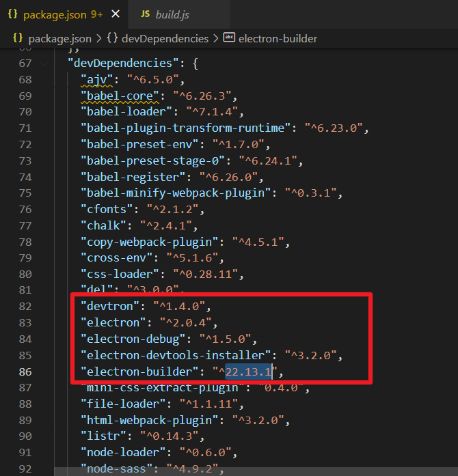Click "babel-minify-webpack-plugin" key
This screenshot has width=458, height=476.
176,193
